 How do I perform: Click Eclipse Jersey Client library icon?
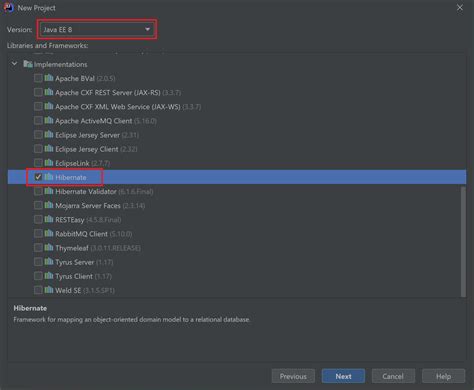tap(49, 148)
